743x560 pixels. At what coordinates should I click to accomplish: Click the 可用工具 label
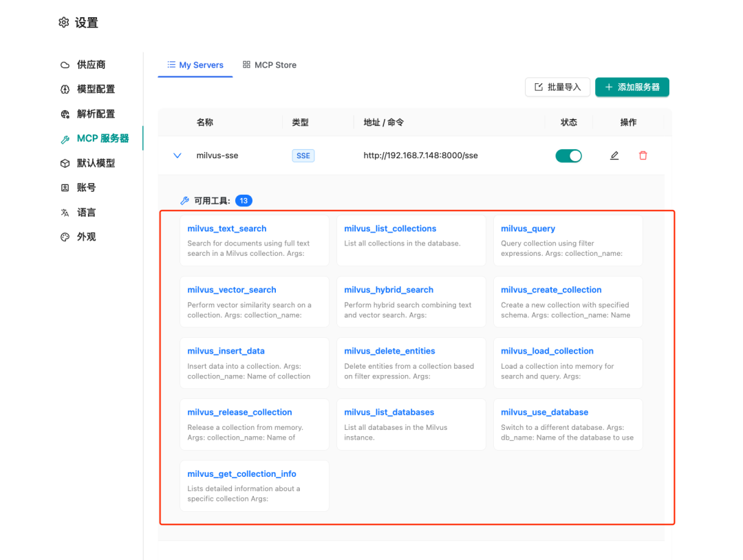coord(212,201)
